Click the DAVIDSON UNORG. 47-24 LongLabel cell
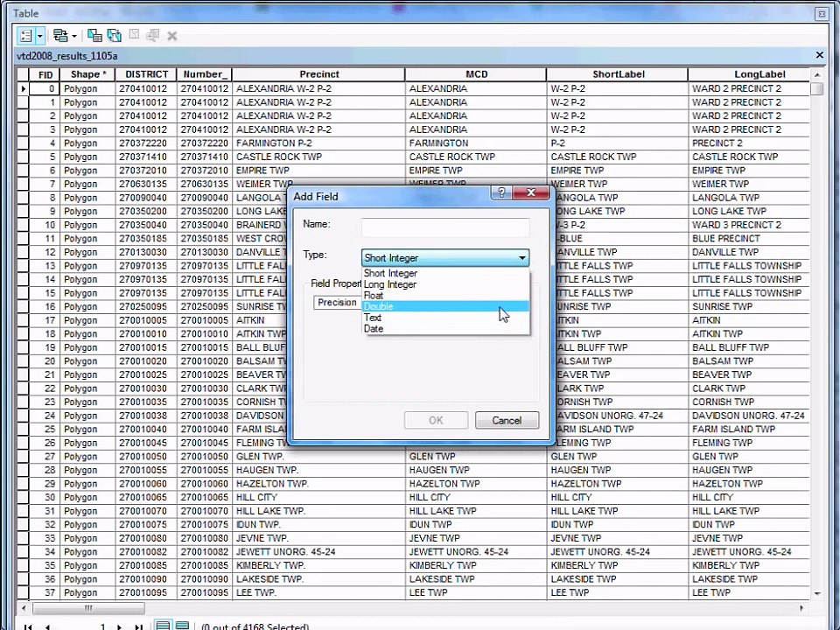The width and height of the screenshot is (840, 630). click(x=749, y=416)
